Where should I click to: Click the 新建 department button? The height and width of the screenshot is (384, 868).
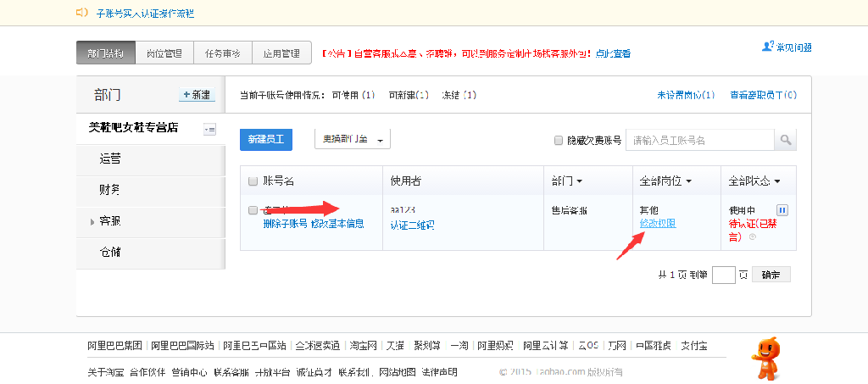[x=197, y=95]
